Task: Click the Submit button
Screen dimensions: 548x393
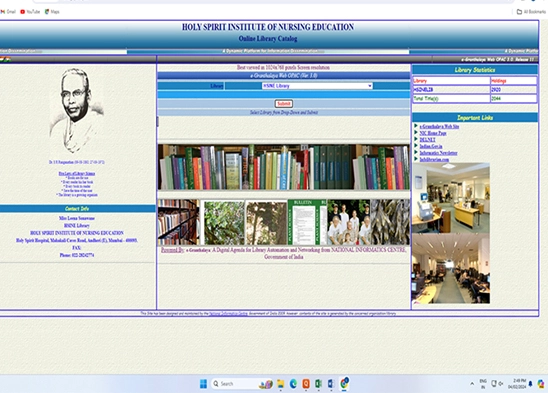Action: [x=283, y=103]
